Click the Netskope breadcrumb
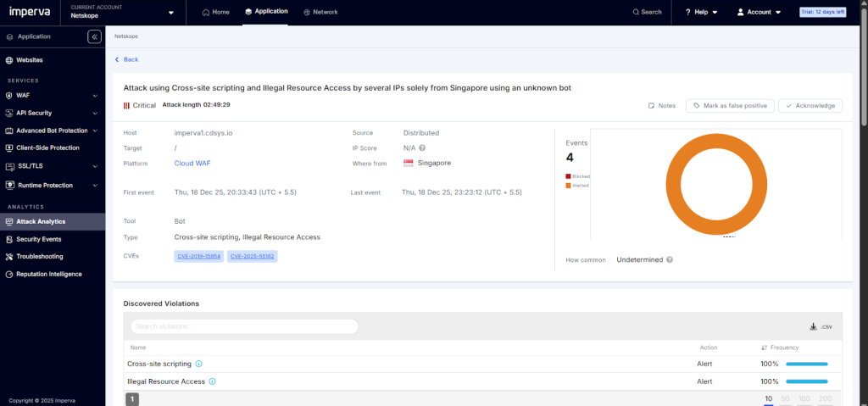This screenshot has height=406, width=868. (126, 36)
